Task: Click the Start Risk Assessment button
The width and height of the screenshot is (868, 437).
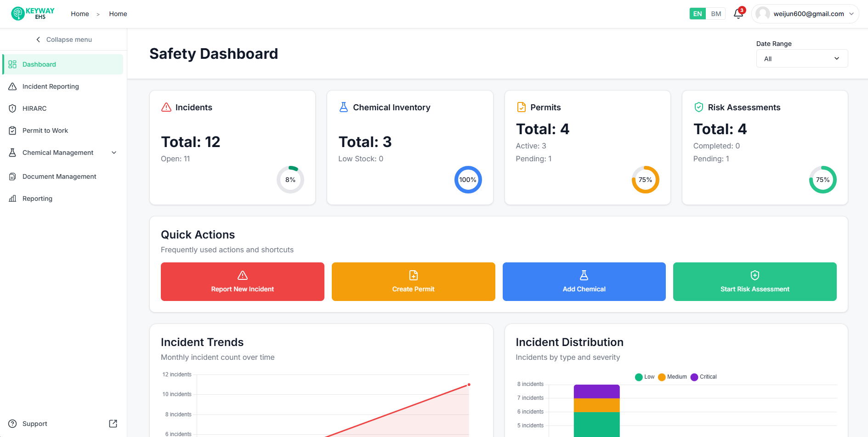Action: pyautogui.click(x=755, y=282)
